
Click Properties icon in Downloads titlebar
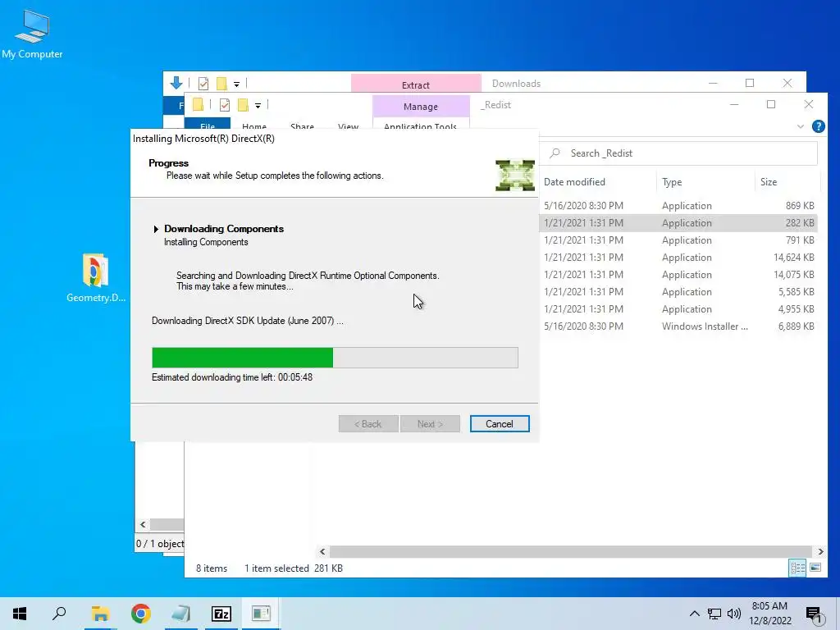click(x=203, y=83)
